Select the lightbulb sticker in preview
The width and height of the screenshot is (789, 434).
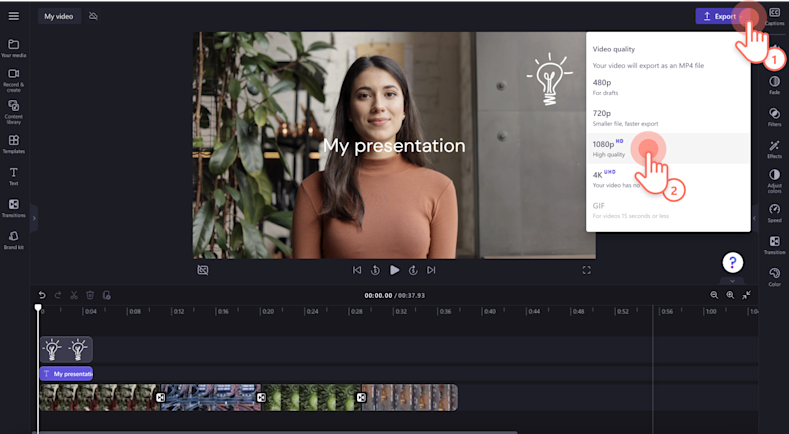(x=549, y=79)
